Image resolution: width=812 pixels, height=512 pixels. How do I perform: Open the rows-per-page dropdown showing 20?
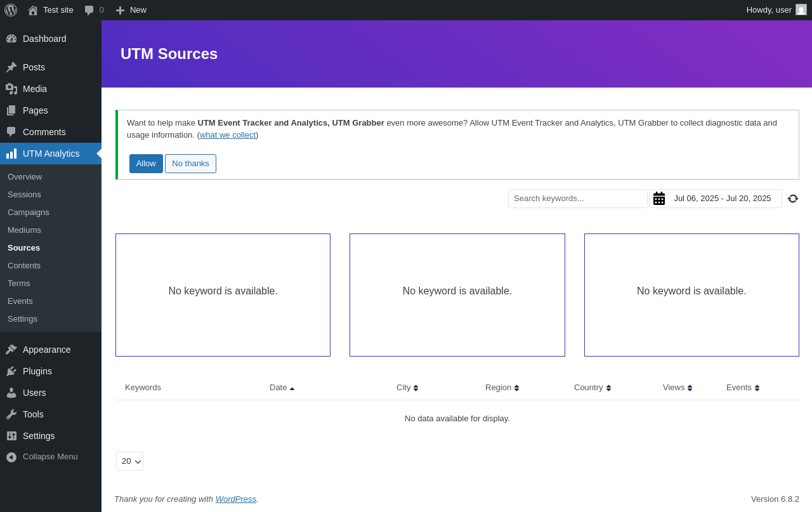coord(129,461)
